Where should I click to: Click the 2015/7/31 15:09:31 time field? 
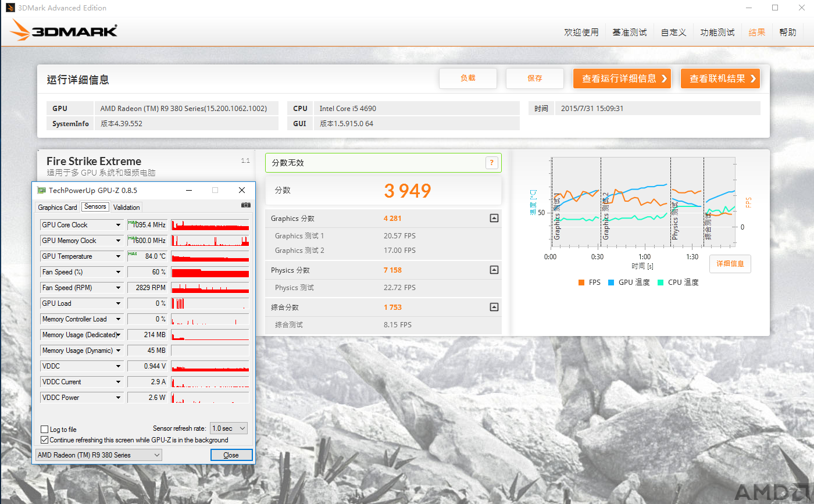[658, 108]
